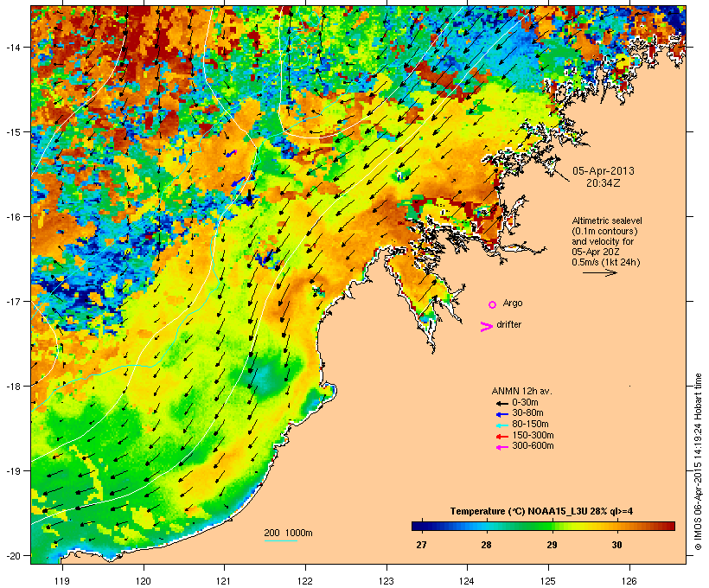Image resolution: width=709 pixels, height=588 pixels.
Task: Click the longitude label '126'
Action: click(x=629, y=580)
